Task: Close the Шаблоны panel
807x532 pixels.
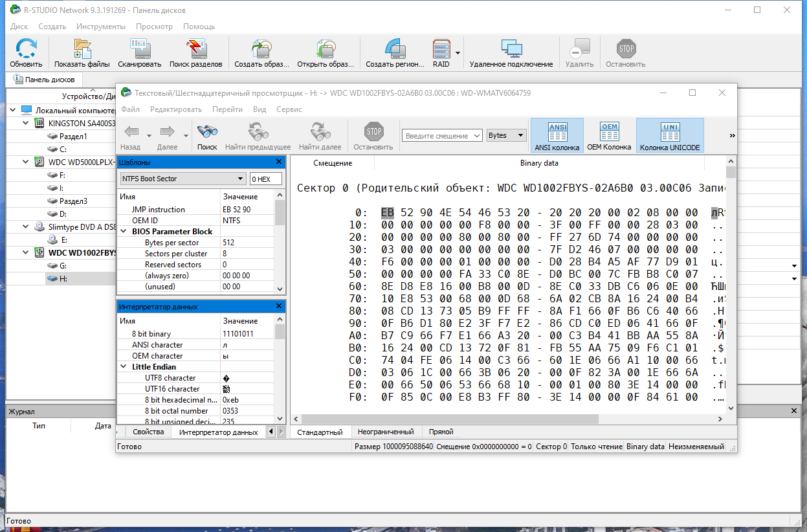Action: point(279,162)
